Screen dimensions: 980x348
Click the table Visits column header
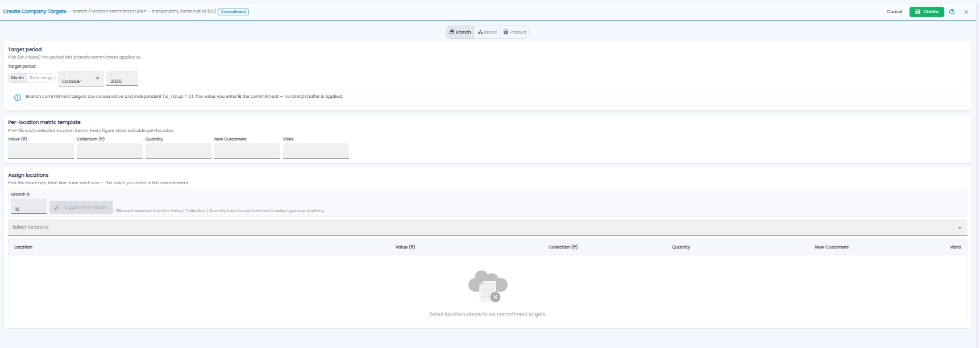[x=956, y=247]
